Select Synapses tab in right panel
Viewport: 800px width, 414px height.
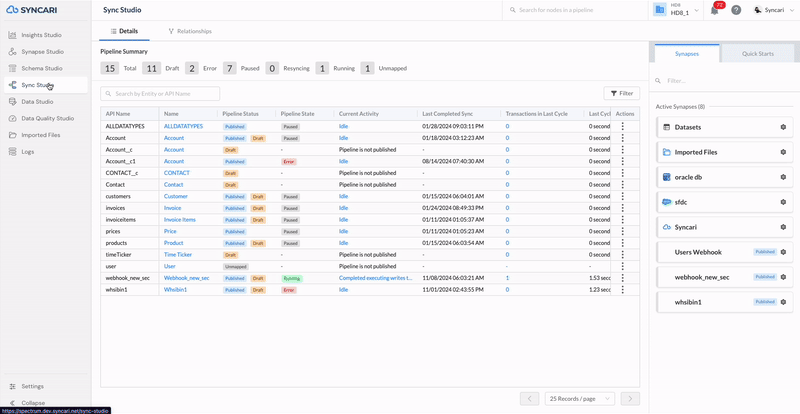click(x=687, y=54)
